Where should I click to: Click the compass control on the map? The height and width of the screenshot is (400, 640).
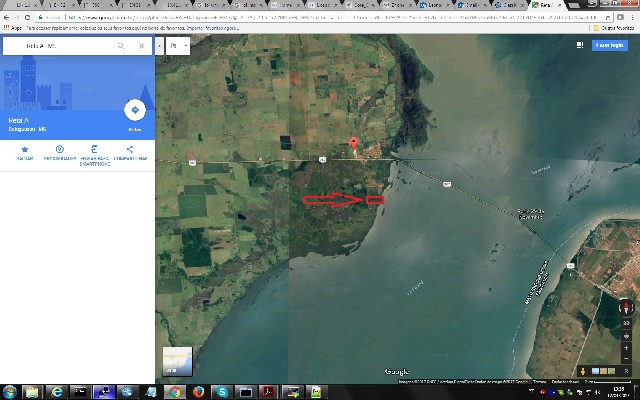point(627,307)
